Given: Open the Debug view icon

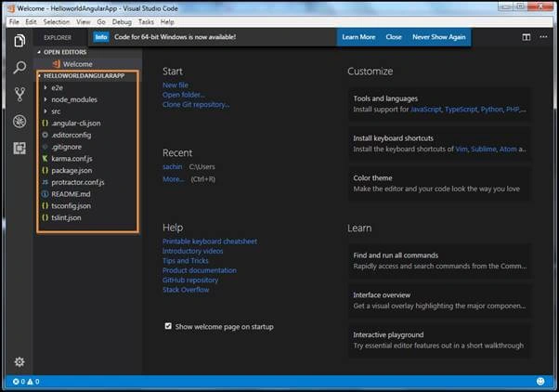Looking at the screenshot, I should (x=19, y=122).
